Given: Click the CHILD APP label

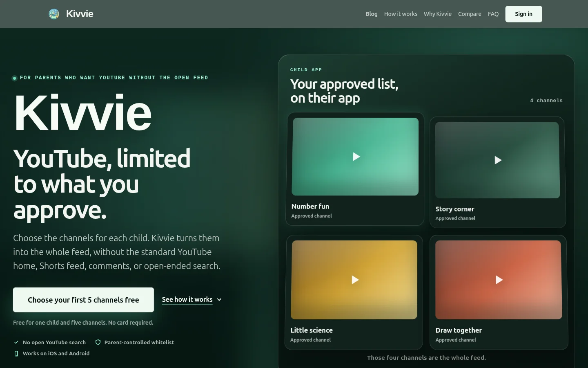Looking at the screenshot, I should [306, 70].
